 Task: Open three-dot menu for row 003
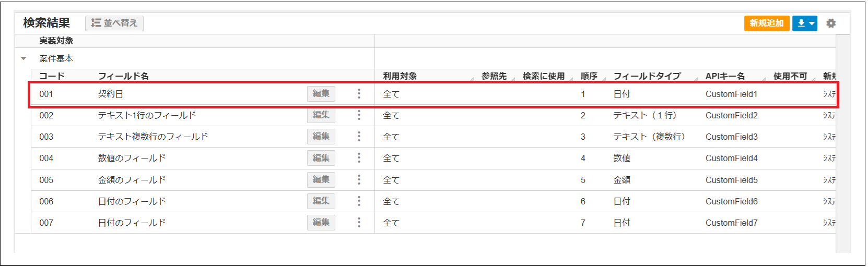click(x=359, y=137)
